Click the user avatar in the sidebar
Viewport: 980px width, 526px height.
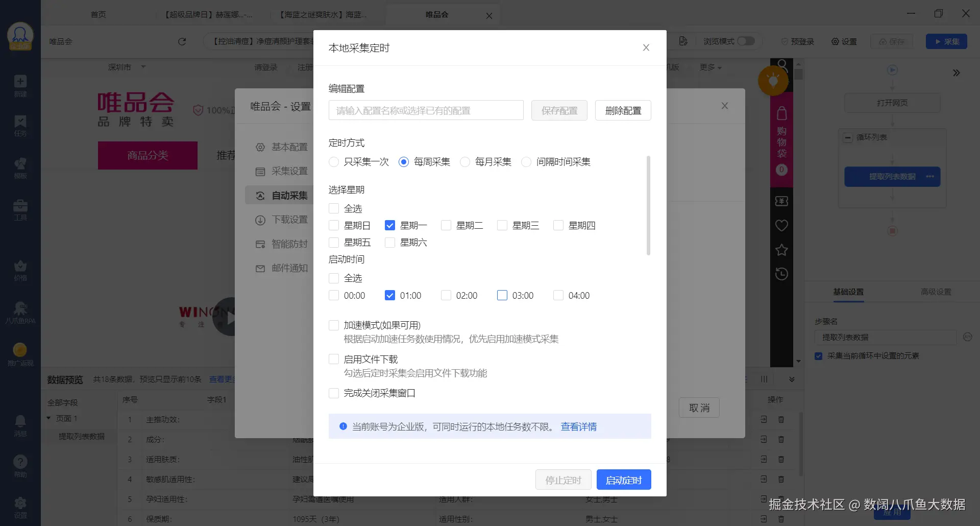tap(20, 36)
